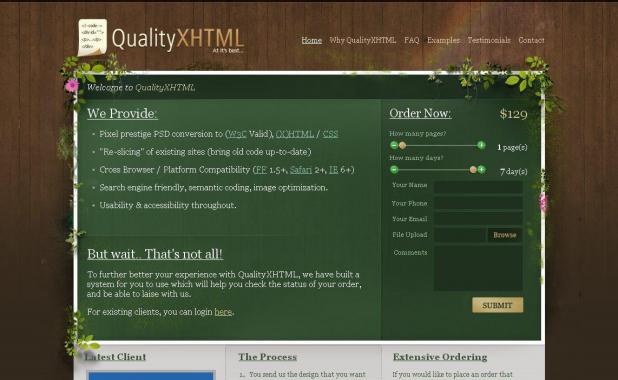Click 'The Process' heading
The width and height of the screenshot is (618, 380).
point(268,357)
